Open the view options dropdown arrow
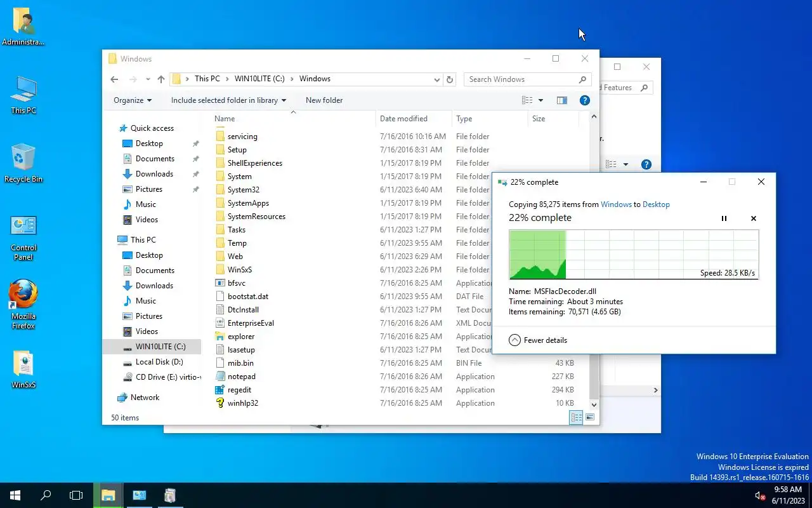This screenshot has width=812, height=508. click(540, 100)
